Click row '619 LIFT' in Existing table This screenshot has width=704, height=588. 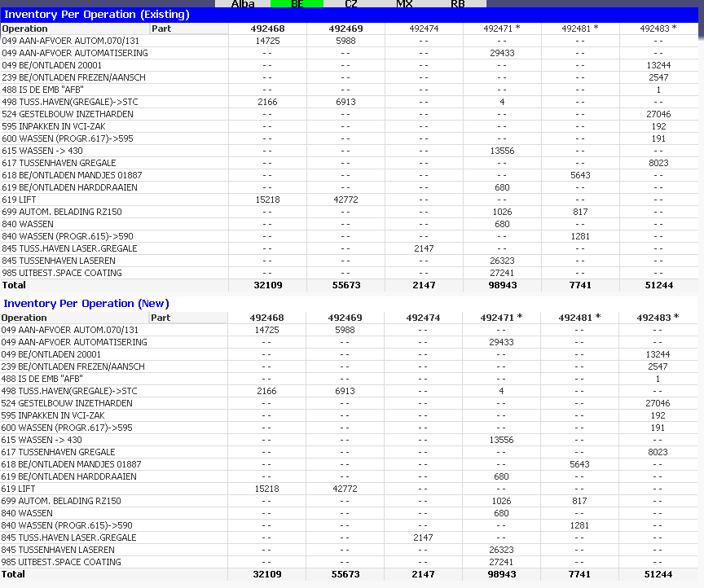[x=350, y=200]
